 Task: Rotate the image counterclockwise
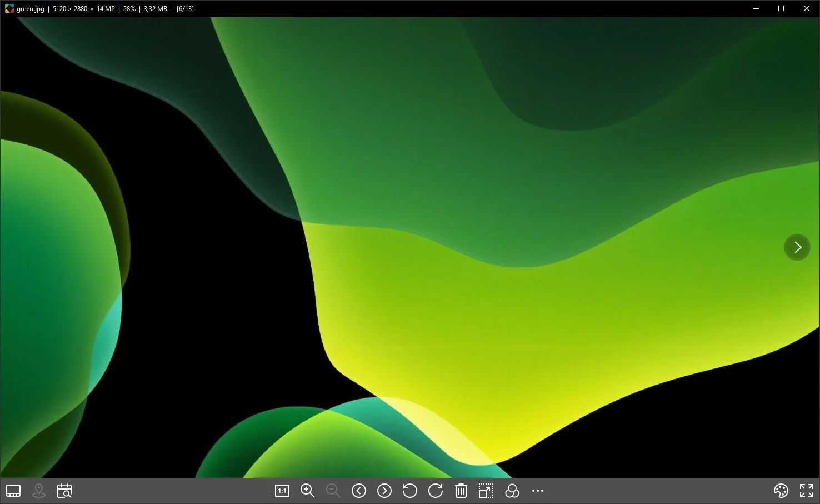[410, 491]
